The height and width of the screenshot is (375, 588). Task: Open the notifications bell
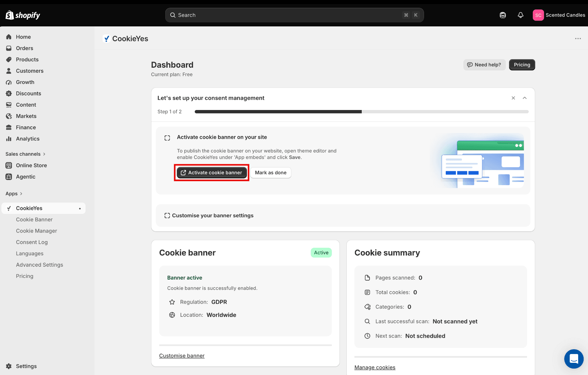point(521,15)
